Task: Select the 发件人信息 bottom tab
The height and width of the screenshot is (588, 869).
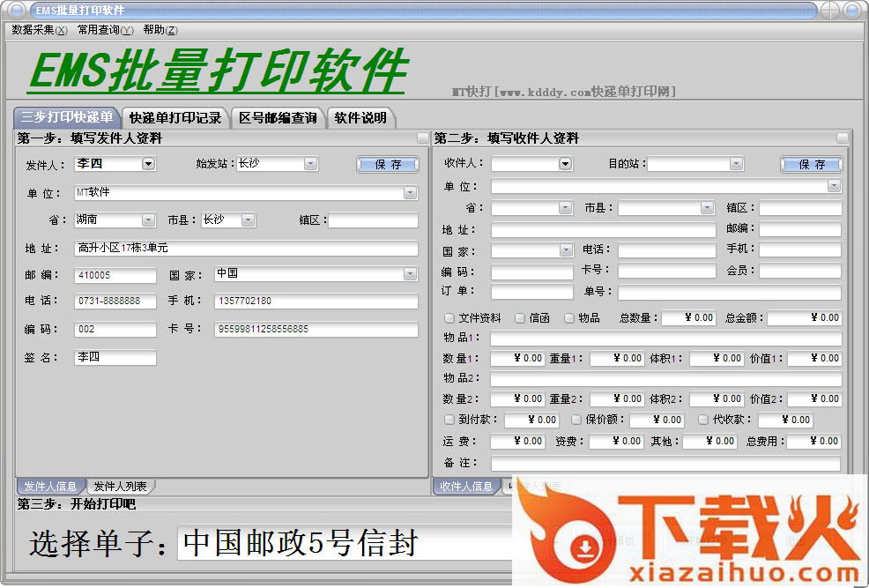Action: 50,486
